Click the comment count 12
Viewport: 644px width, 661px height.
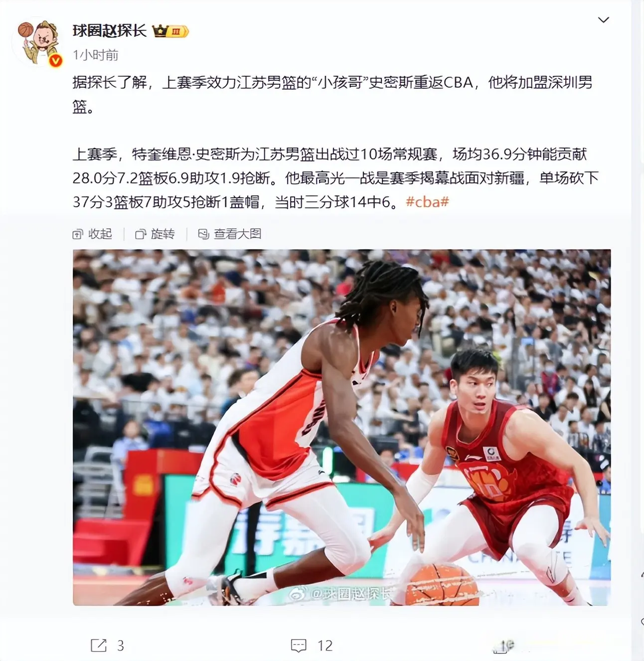(x=325, y=646)
